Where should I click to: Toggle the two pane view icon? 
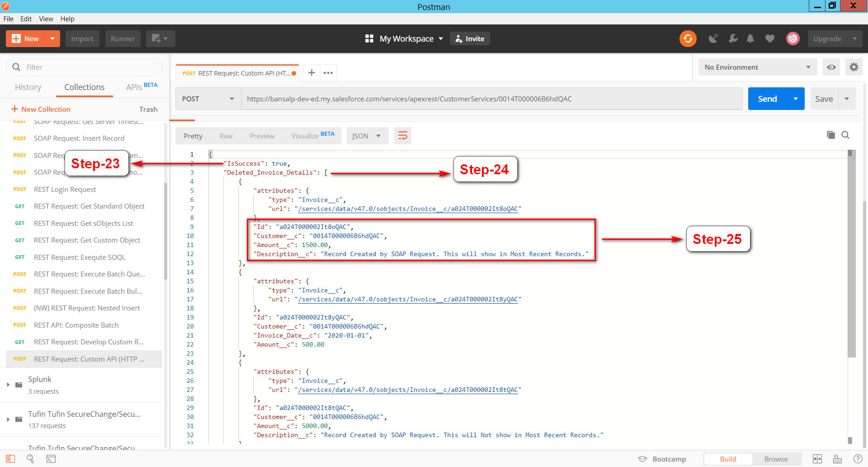[817, 459]
